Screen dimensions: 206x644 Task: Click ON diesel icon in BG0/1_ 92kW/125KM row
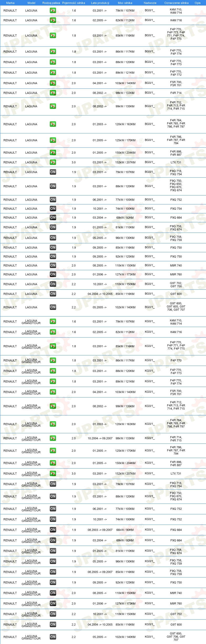coord(53,256)
